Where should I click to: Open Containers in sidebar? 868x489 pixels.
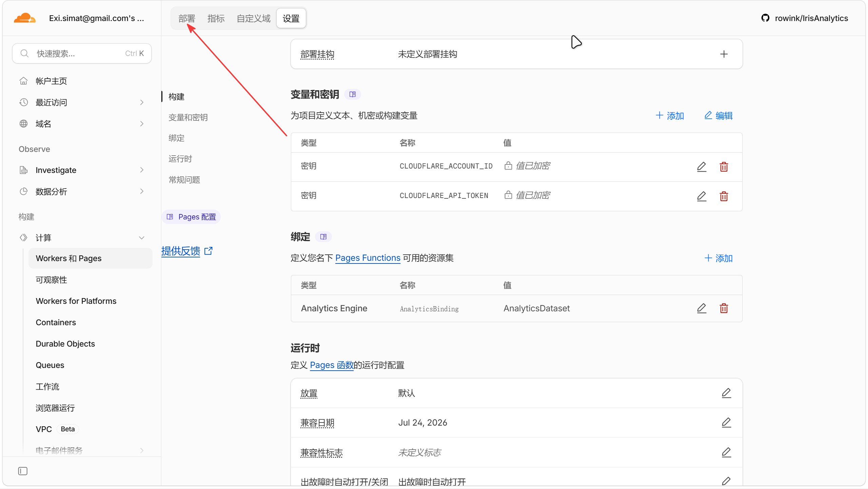coord(56,322)
